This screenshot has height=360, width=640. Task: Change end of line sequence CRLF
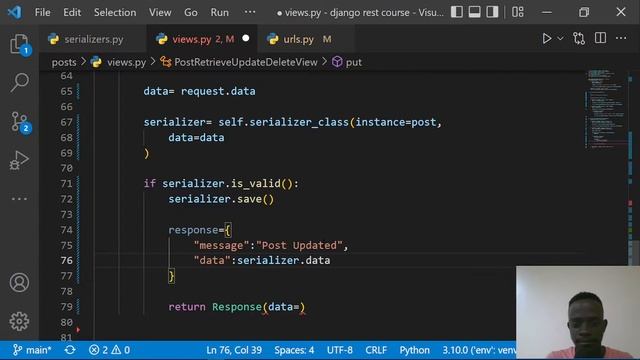376,350
